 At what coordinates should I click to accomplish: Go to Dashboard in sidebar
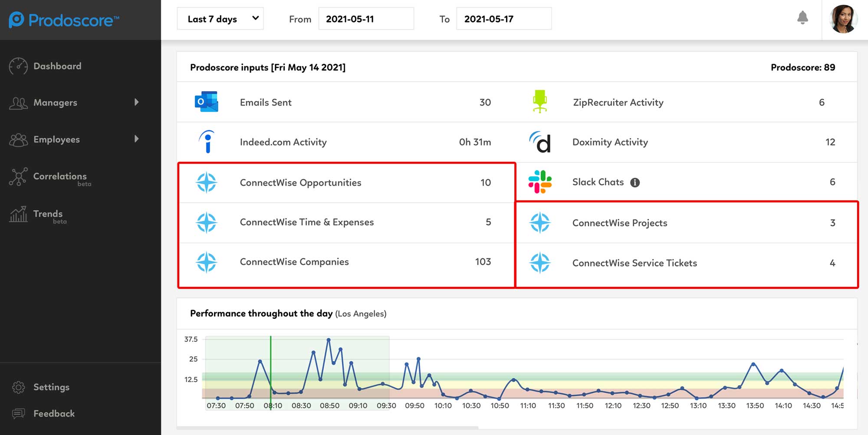[57, 66]
